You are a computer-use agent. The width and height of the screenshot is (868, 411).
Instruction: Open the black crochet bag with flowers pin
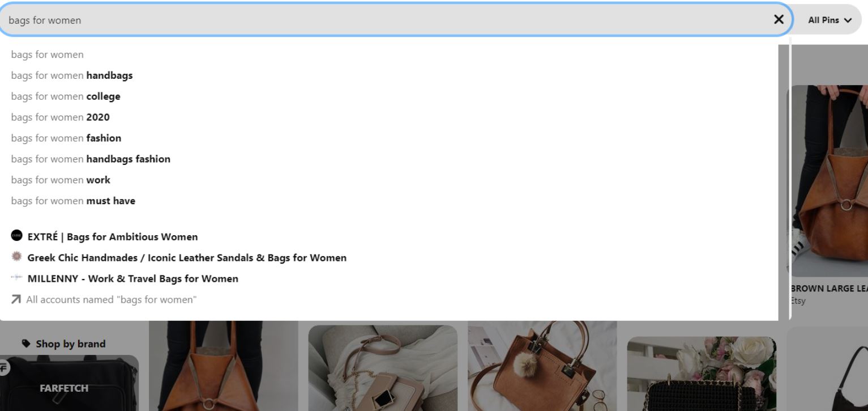coord(702,374)
